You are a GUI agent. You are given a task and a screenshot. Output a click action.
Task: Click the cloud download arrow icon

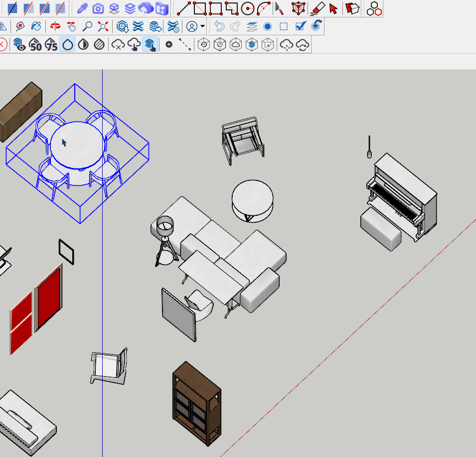[134, 45]
